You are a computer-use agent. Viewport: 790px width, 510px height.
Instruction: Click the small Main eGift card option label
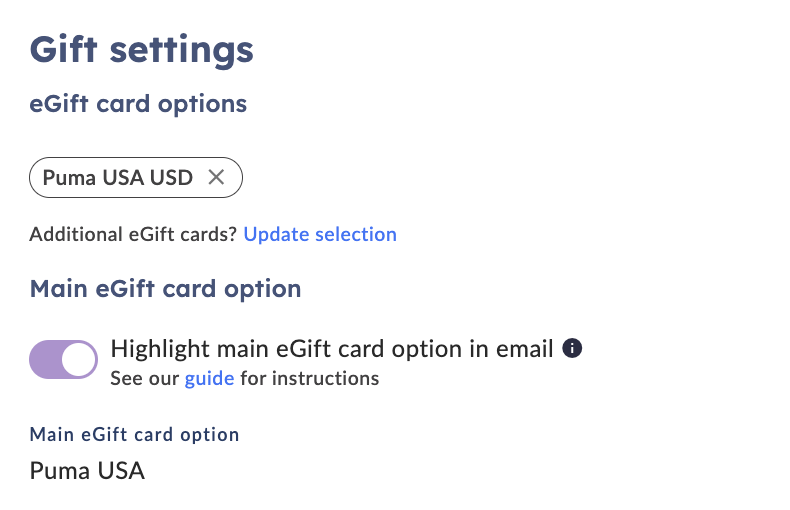134,434
